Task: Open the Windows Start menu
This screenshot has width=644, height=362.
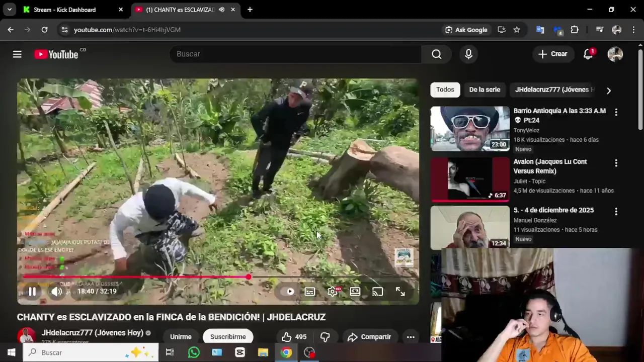Action: (11, 352)
